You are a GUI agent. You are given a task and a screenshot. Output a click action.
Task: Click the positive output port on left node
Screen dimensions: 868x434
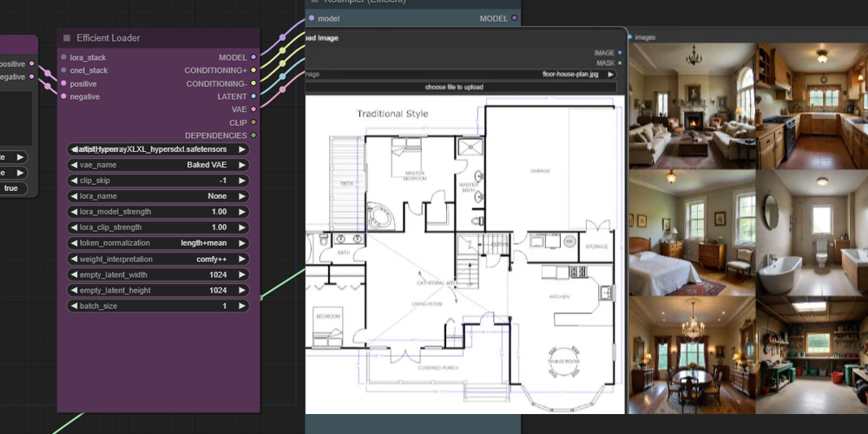pyautogui.click(x=31, y=63)
